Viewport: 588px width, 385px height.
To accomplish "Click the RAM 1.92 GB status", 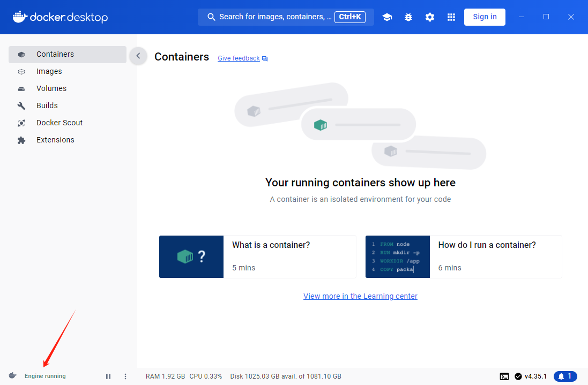I will pyautogui.click(x=166, y=376).
